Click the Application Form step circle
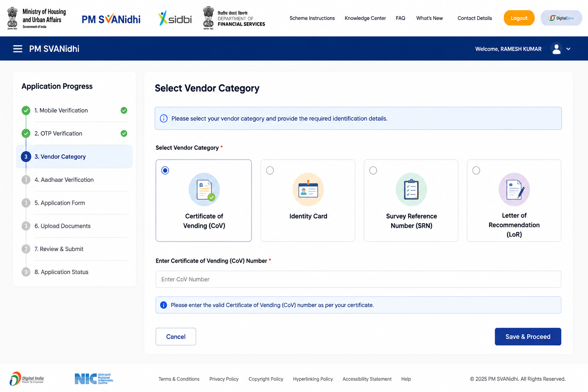Viewport: 588px width, 392px height. 26,203
